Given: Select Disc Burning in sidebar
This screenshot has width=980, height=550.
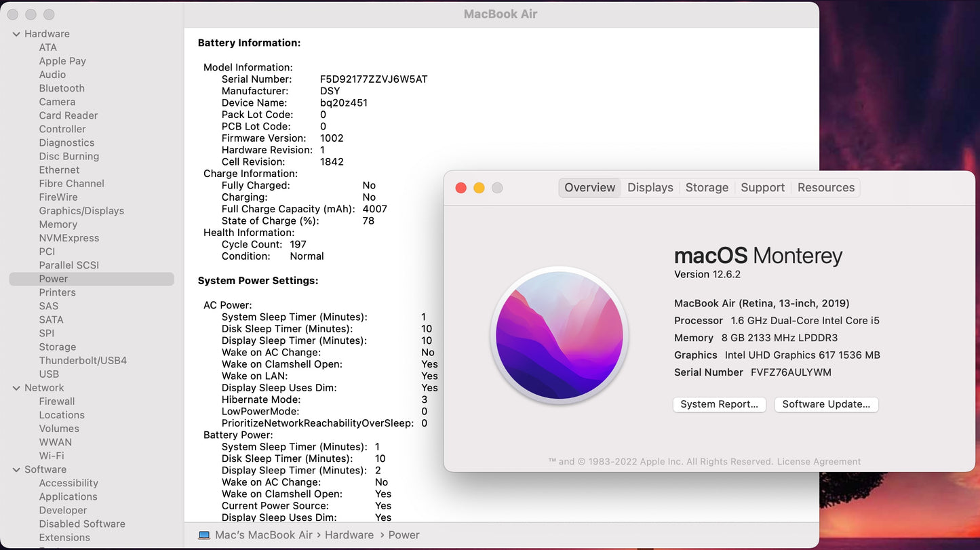Looking at the screenshot, I should (x=69, y=156).
